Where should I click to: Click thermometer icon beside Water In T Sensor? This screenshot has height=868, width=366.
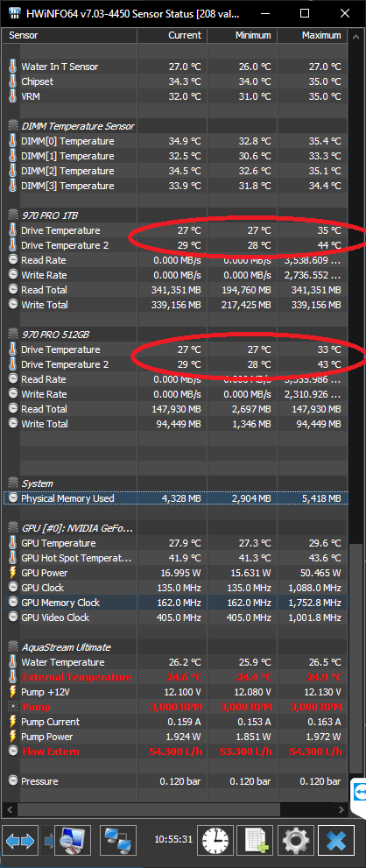[13, 67]
